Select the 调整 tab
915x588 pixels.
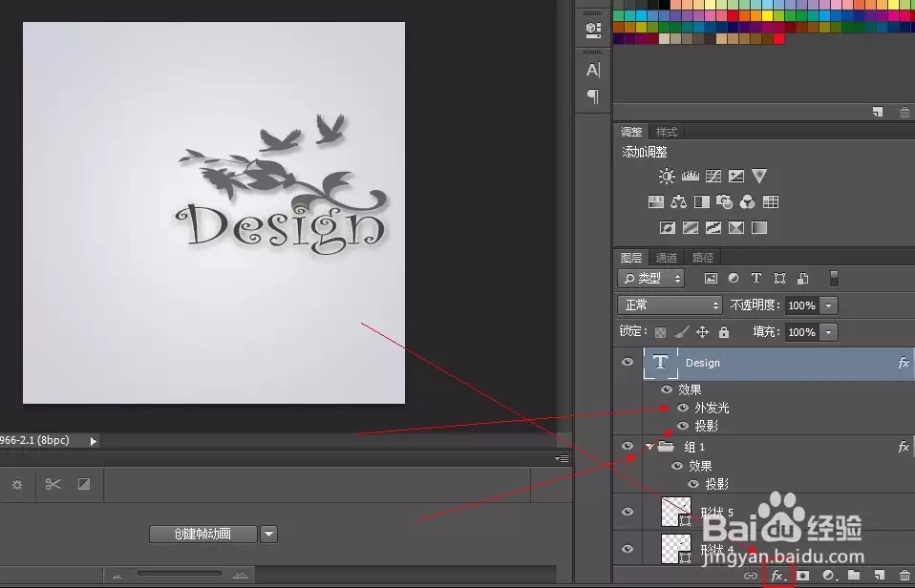pyautogui.click(x=630, y=132)
